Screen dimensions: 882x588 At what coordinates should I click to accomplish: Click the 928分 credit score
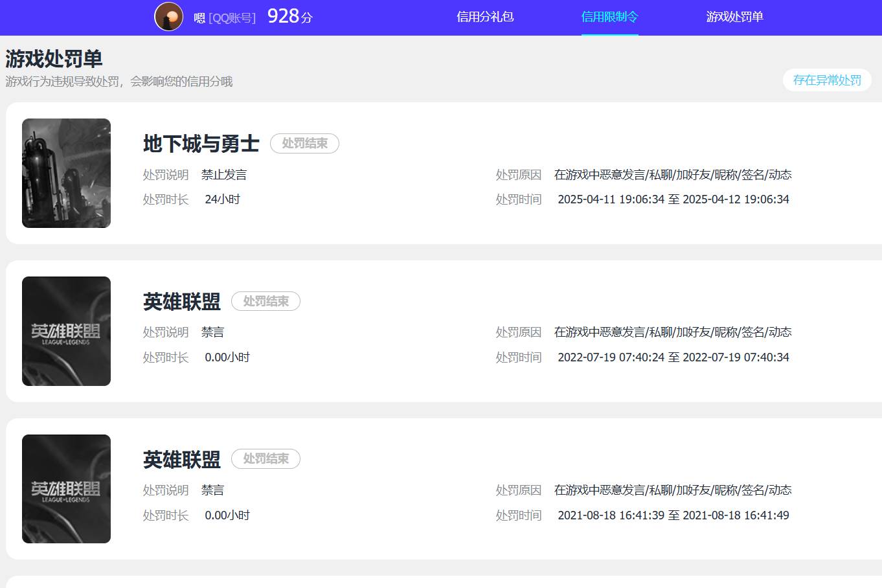pyautogui.click(x=289, y=17)
